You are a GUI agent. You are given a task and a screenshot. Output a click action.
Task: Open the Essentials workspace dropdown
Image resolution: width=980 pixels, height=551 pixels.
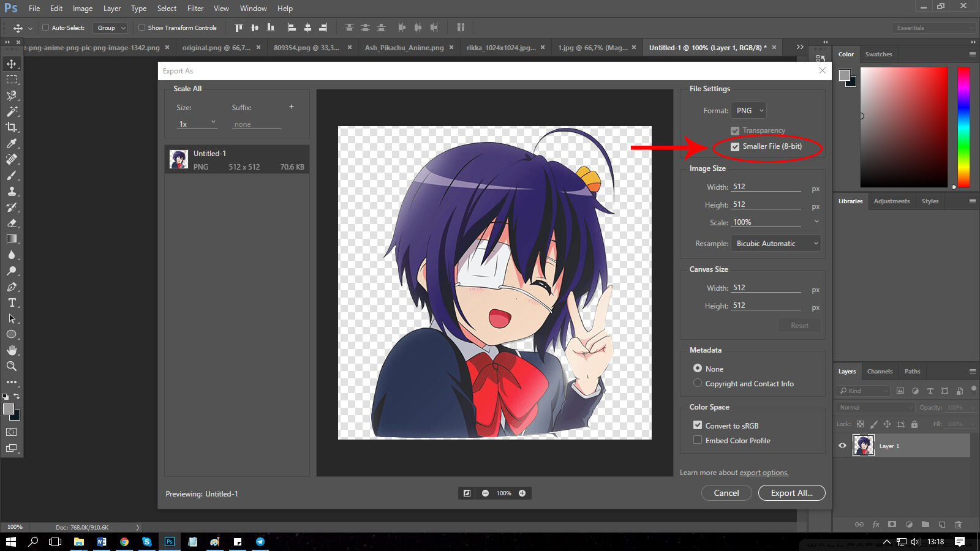point(933,28)
